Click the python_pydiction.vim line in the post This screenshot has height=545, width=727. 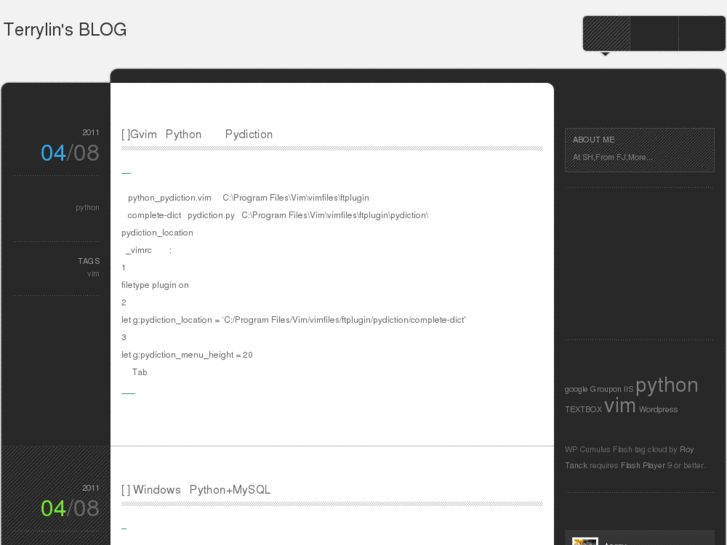[249, 198]
